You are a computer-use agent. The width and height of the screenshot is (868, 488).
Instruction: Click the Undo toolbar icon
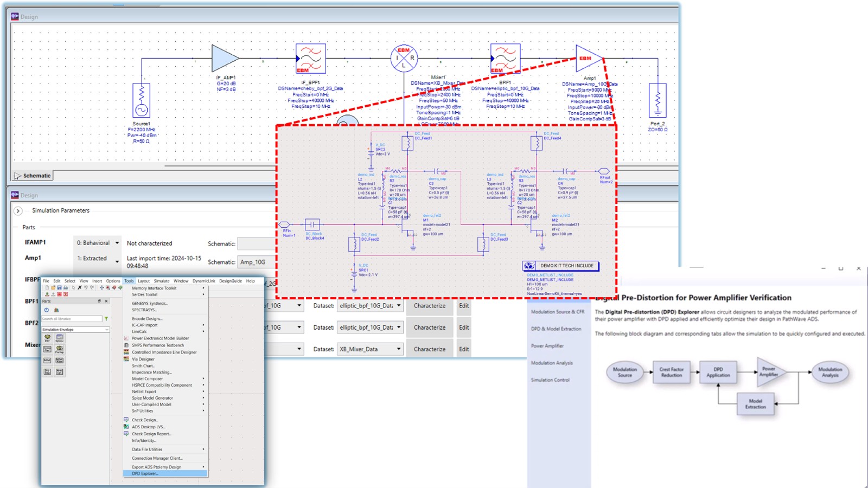[x=86, y=288]
